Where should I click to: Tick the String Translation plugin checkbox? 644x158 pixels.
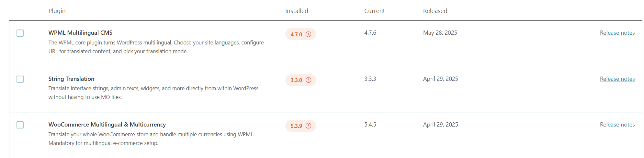pyautogui.click(x=20, y=79)
